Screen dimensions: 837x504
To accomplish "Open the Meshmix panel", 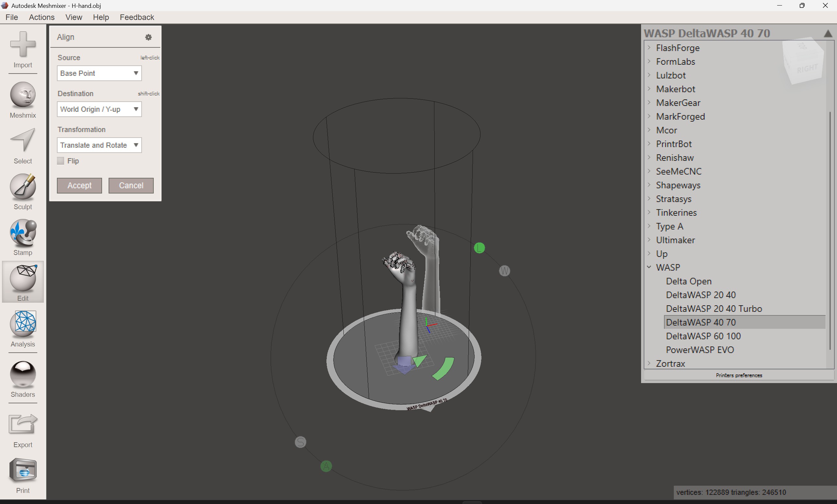I will [23, 100].
